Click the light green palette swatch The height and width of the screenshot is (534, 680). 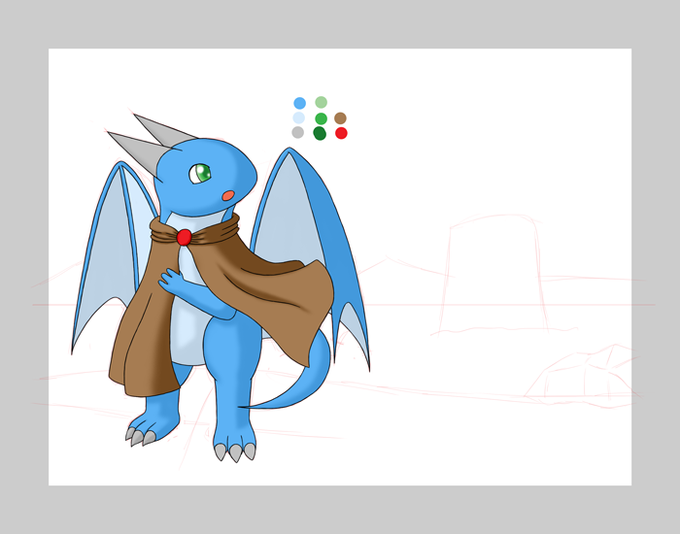pos(321,102)
